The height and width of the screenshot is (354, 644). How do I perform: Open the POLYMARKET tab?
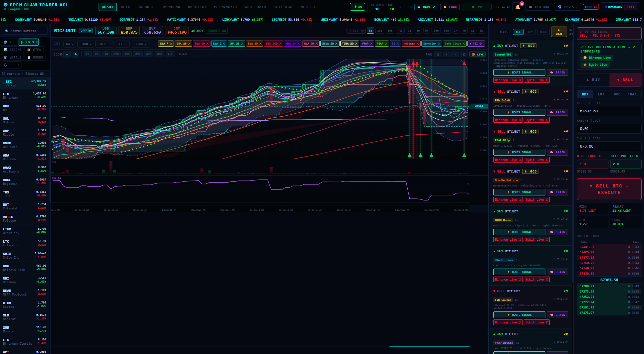pos(225,7)
